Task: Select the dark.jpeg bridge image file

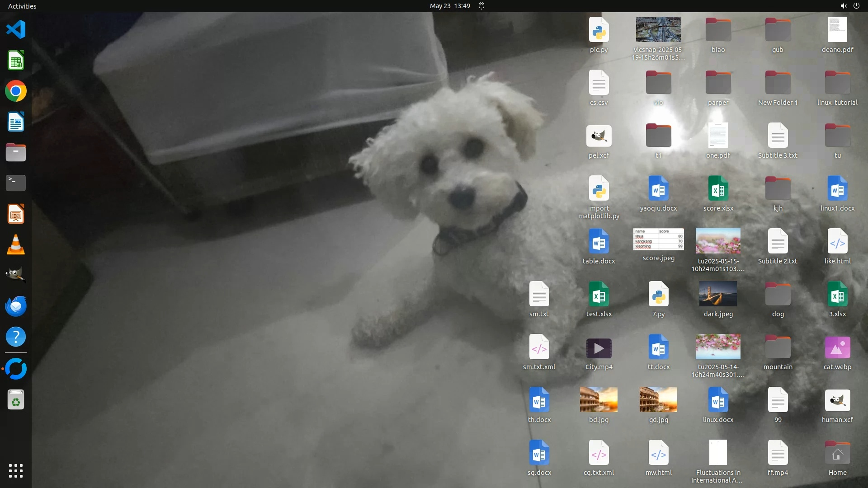Action: click(718, 294)
